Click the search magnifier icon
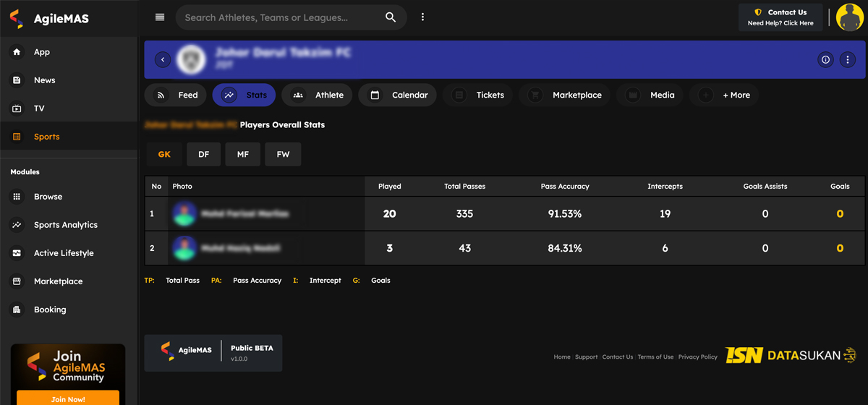The width and height of the screenshot is (868, 405). tap(391, 17)
